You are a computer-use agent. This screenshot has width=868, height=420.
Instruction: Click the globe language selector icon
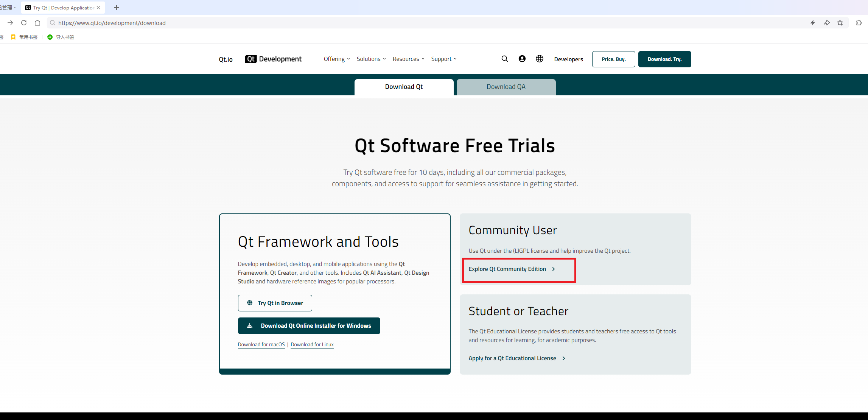tap(539, 59)
